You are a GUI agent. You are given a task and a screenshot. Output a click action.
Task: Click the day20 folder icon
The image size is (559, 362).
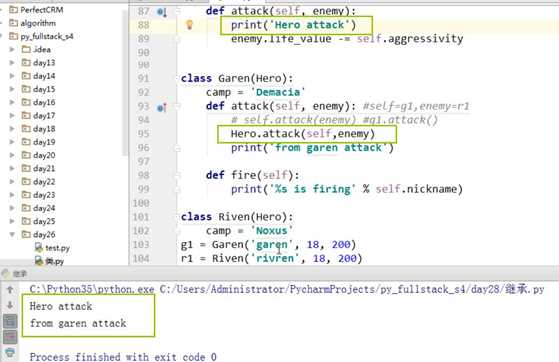(x=26, y=155)
